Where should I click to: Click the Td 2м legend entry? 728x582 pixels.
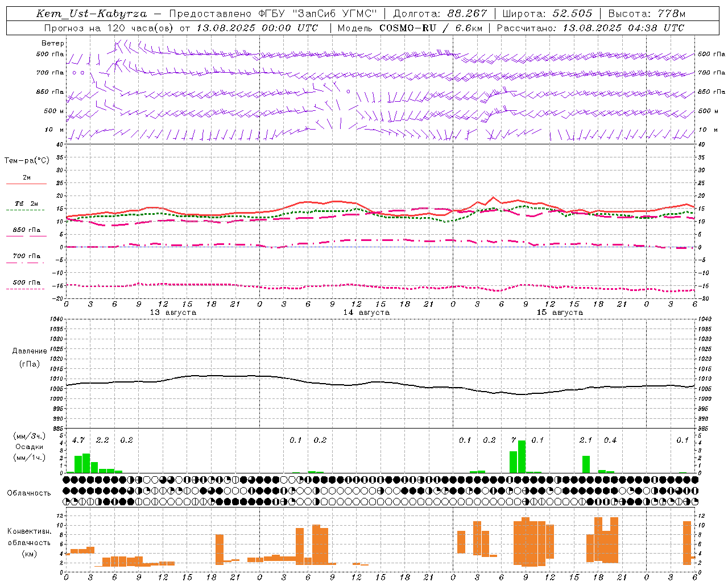26,203
